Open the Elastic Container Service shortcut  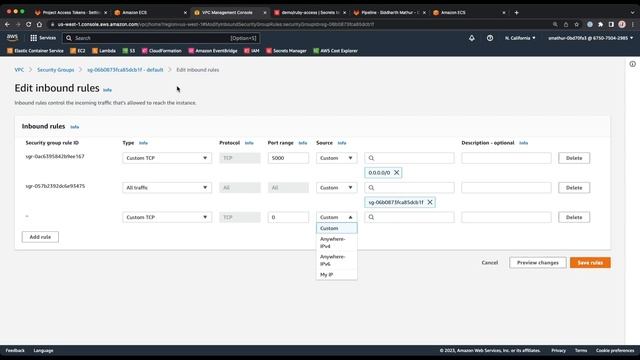[x=36, y=51]
